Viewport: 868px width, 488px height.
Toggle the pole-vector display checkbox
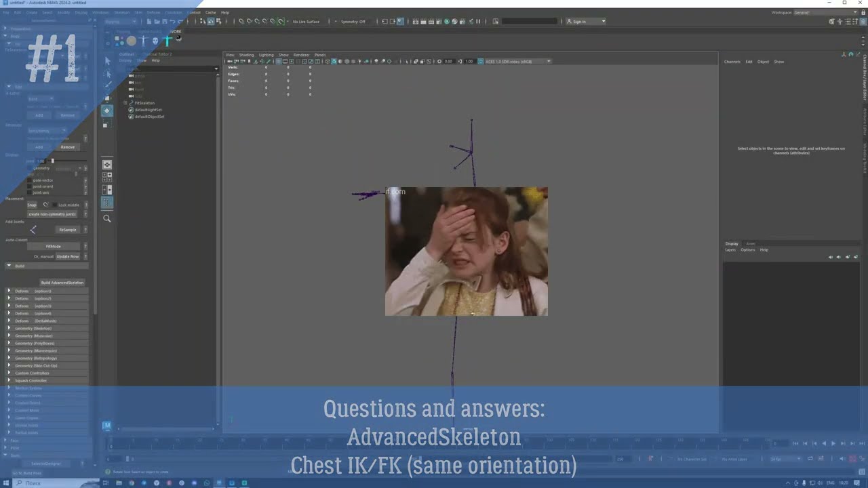coord(29,180)
